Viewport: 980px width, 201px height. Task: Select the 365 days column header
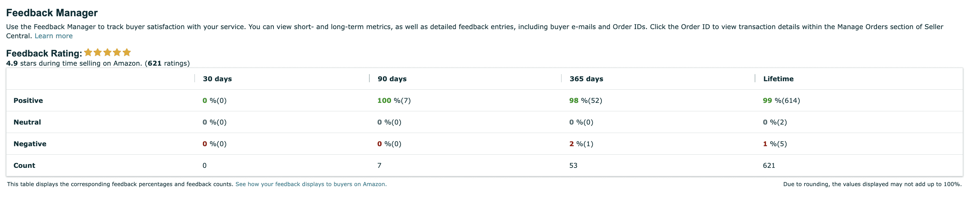(586, 79)
